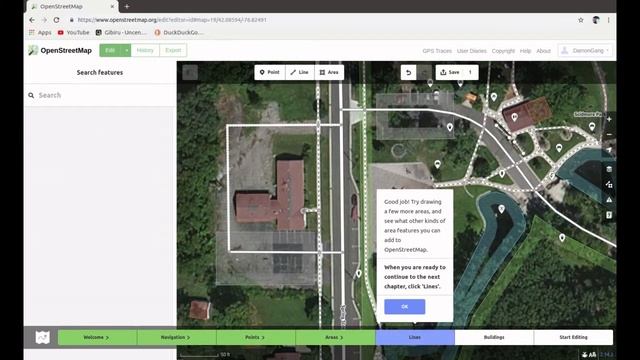Image resolution: width=640 pixels, height=360 pixels.
Task: Open a new browser tab
Action: 127,7
